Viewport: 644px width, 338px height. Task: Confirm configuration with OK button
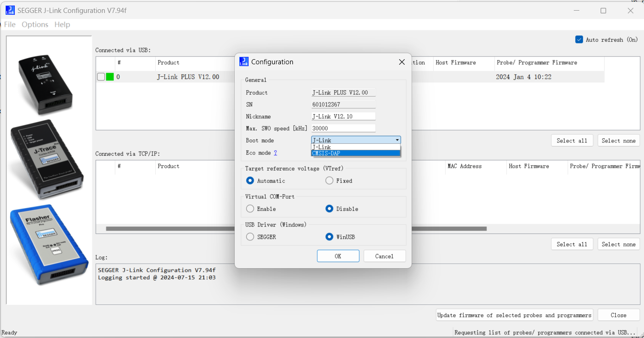tap(338, 256)
